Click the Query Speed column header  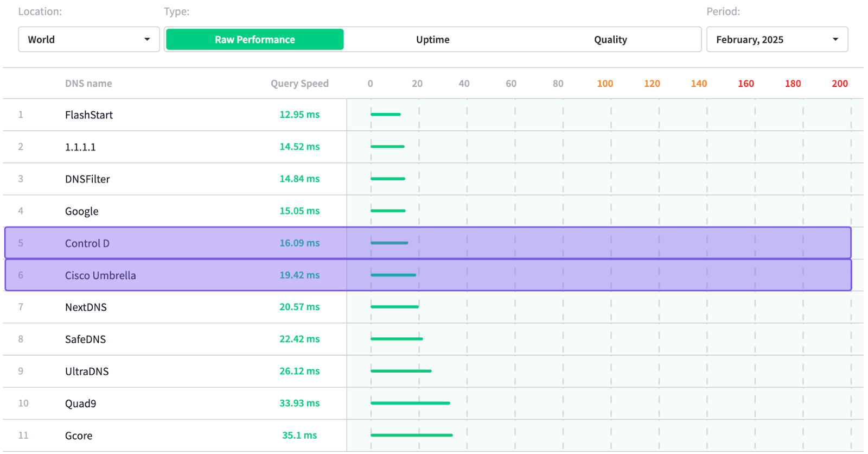[299, 84]
